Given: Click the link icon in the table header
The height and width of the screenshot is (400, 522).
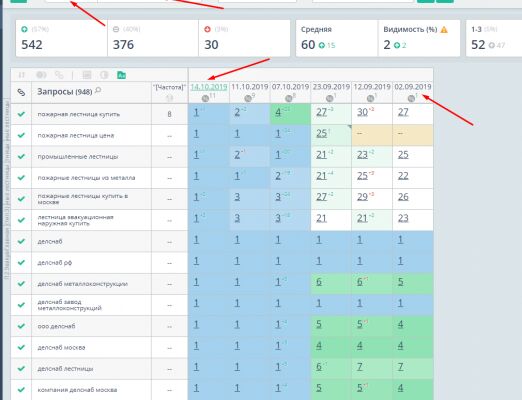Looking at the screenshot, I should click(21, 92).
